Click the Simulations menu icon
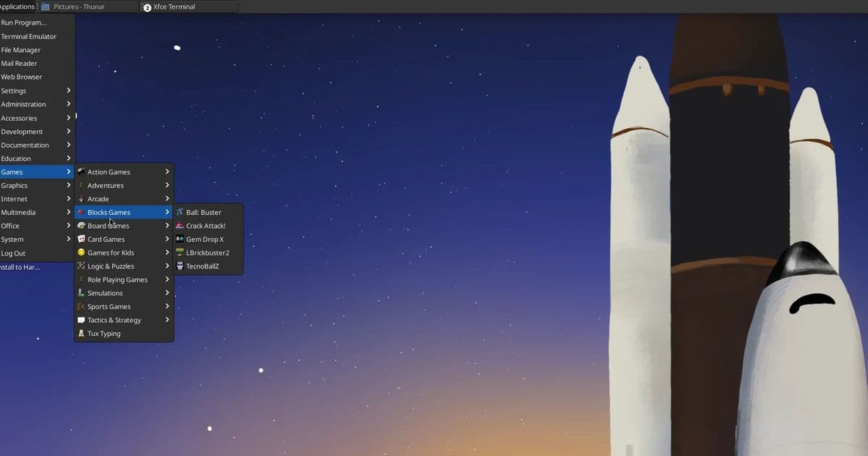This screenshot has height=456, width=868. (x=81, y=292)
